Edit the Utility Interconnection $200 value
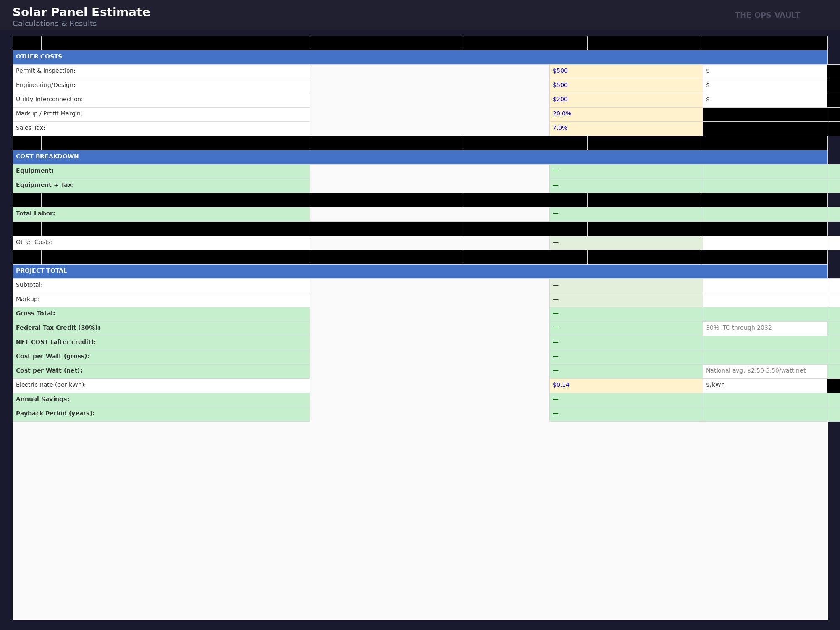This screenshot has height=630, width=840. [626, 100]
